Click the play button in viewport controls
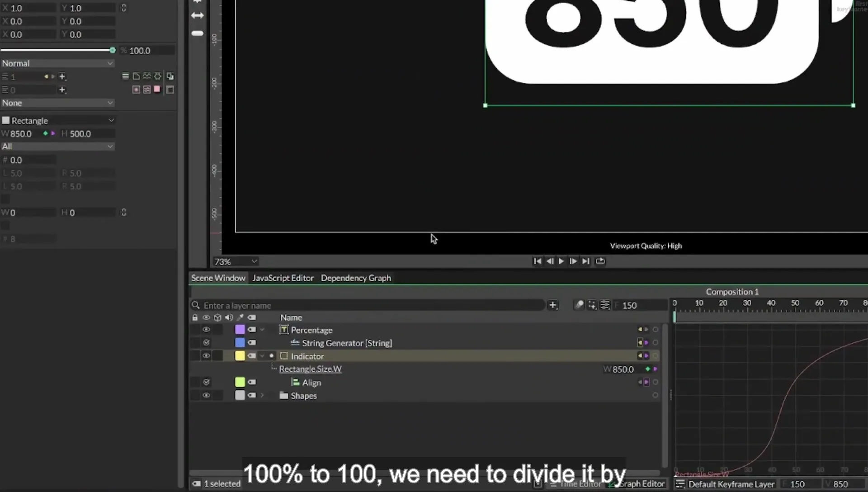868x492 pixels. pyautogui.click(x=561, y=261)
